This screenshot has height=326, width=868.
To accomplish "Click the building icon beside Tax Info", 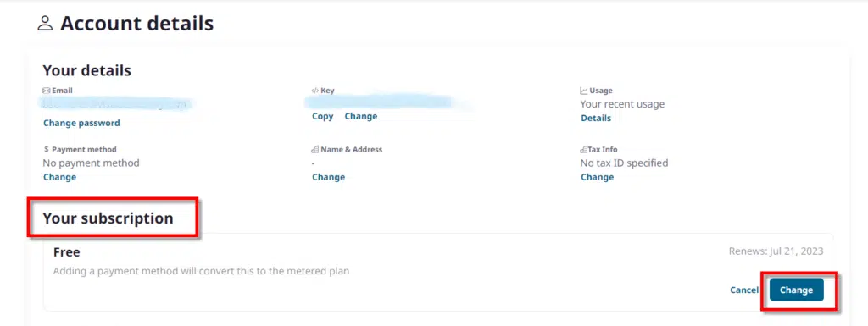I will point(583,149).
